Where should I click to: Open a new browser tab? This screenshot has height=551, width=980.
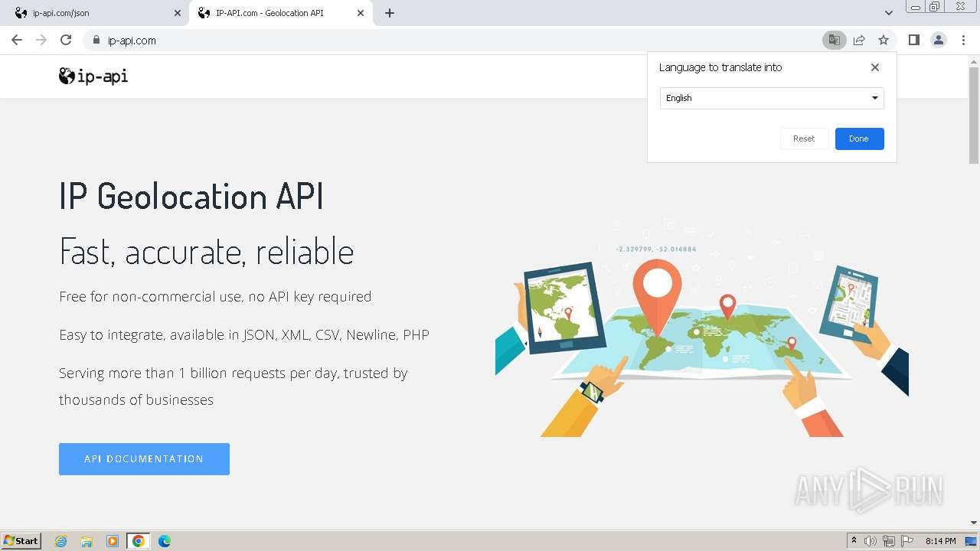click(x=390, y=13)
